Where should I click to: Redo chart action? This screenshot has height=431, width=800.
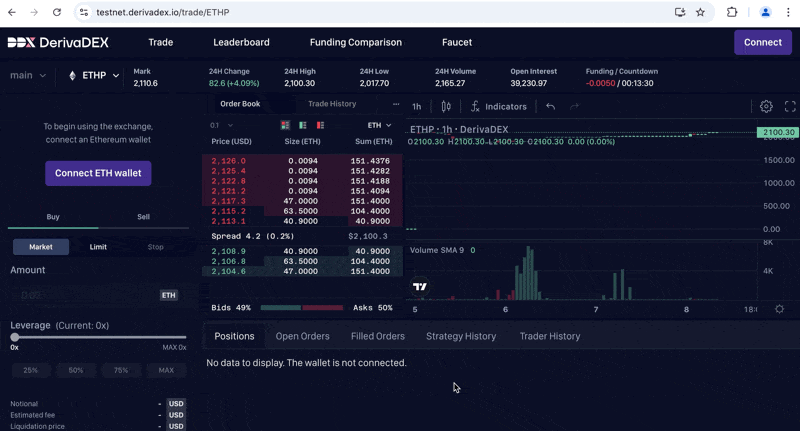(x=574, y=106)
